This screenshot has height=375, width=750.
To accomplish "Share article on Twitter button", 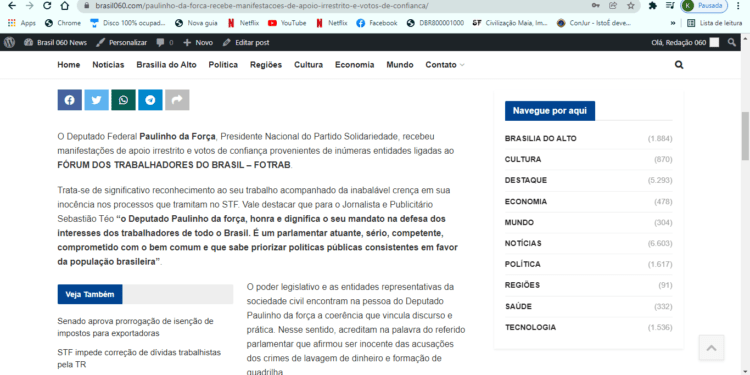I will [x=97, y=100].
